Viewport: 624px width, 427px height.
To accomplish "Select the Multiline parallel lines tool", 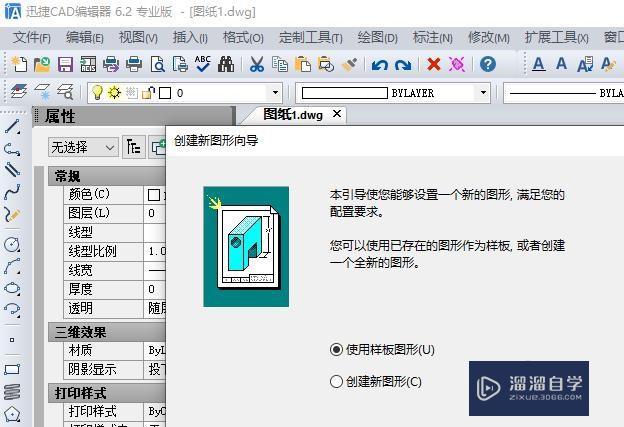I will coord(12,170).
